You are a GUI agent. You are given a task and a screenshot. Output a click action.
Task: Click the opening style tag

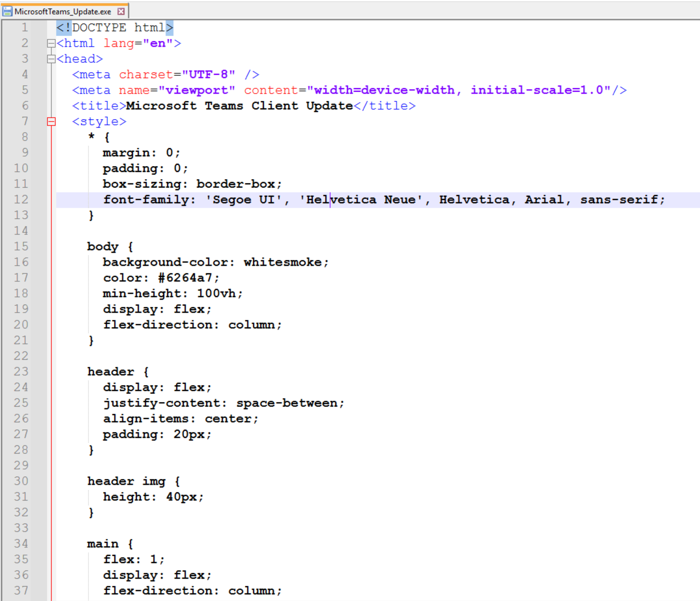99,121
